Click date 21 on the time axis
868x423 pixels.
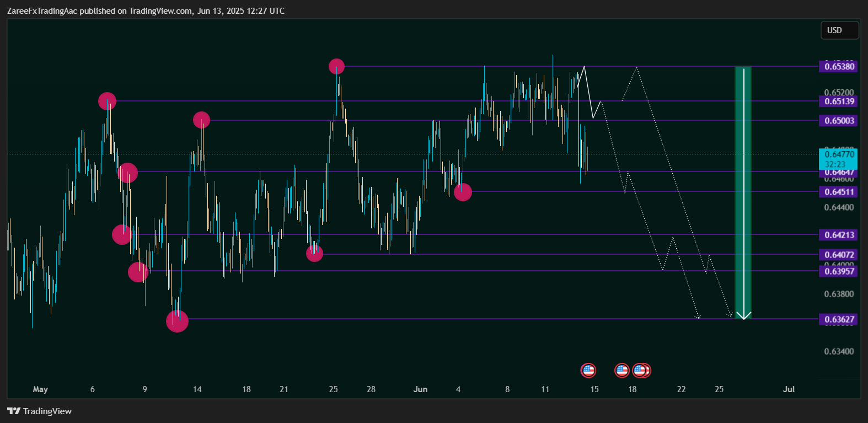pos(283,389)
